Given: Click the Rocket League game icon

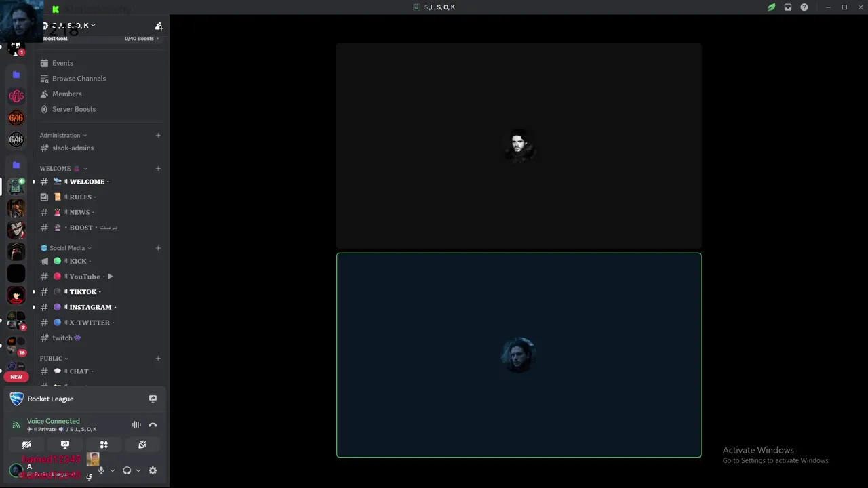Looking at the screenshot, I should point(16,399).
